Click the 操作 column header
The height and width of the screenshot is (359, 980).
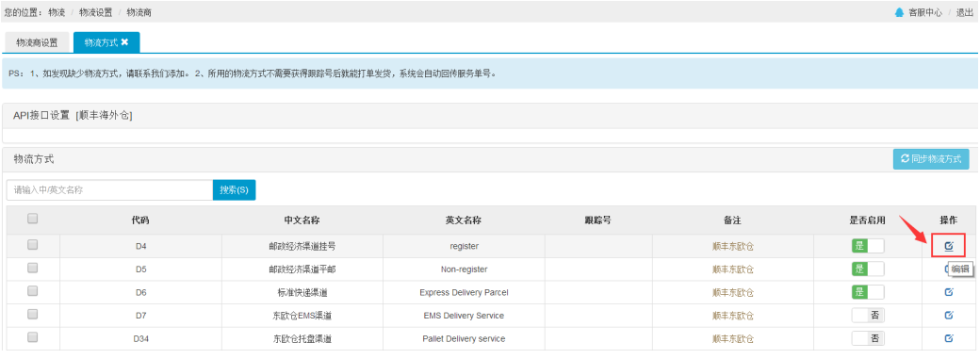[949, 220]
